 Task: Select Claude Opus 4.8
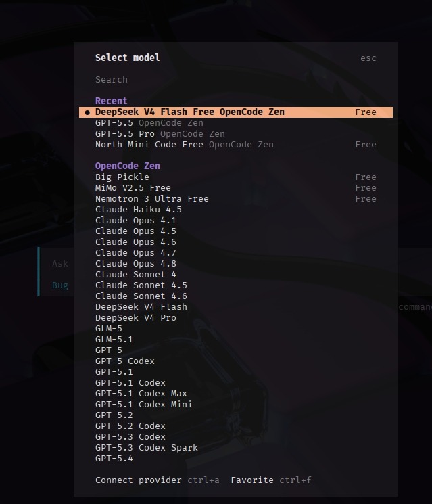236,264
